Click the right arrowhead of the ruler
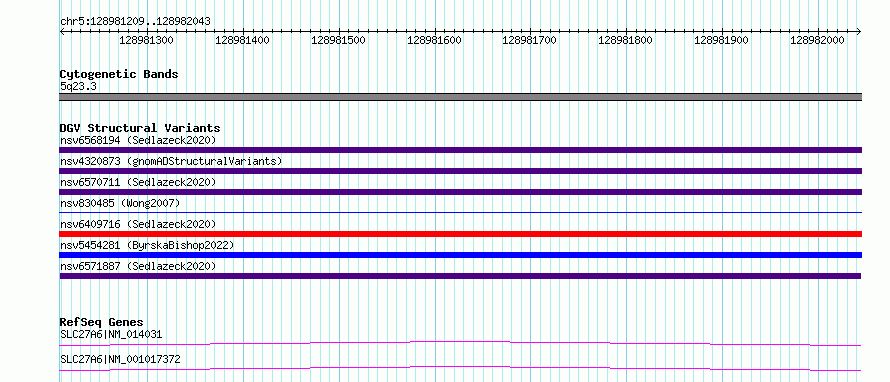 tap(858, 31)
